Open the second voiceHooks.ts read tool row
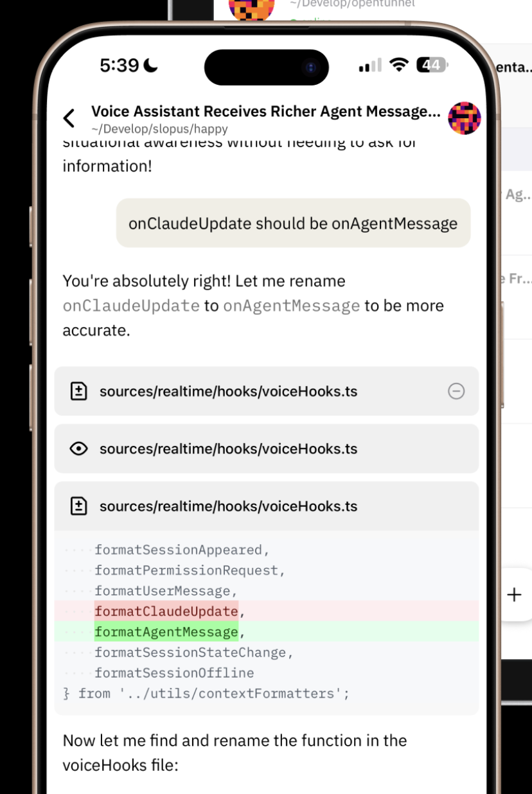Viewport: 532px width, 794px height. pyautogui.click(x=267, y=448)
